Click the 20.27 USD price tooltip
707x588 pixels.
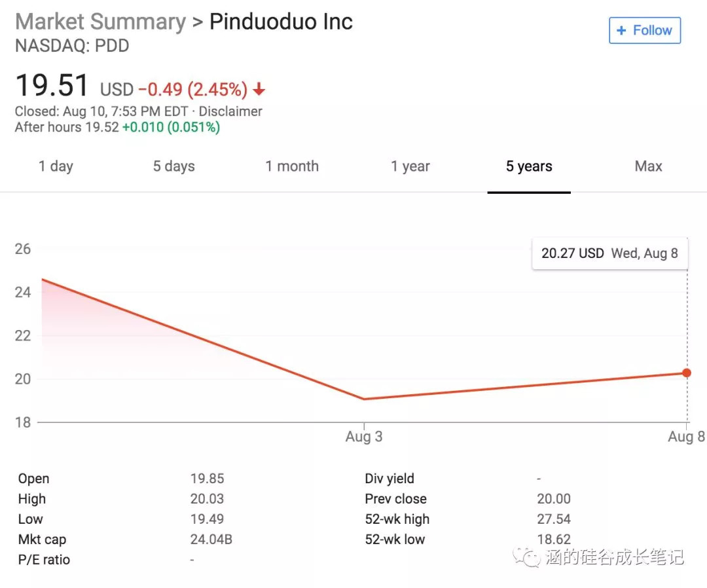(609, 253)
